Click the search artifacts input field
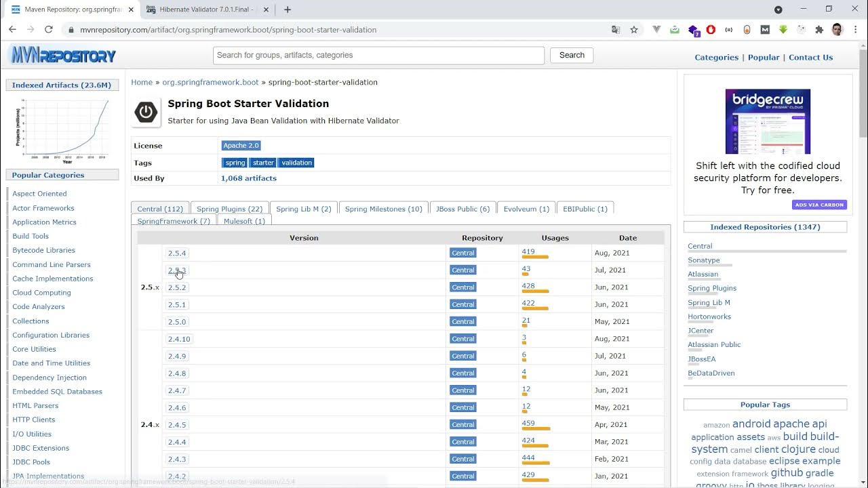Viewport: 868px width, 488px height. (x=378, y=56)
